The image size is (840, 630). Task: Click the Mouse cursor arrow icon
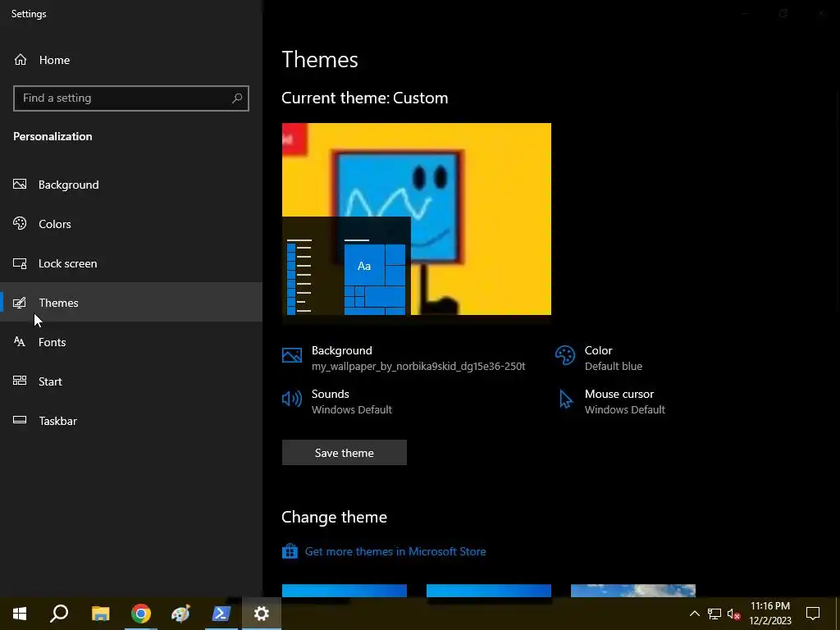coord(566,399)
